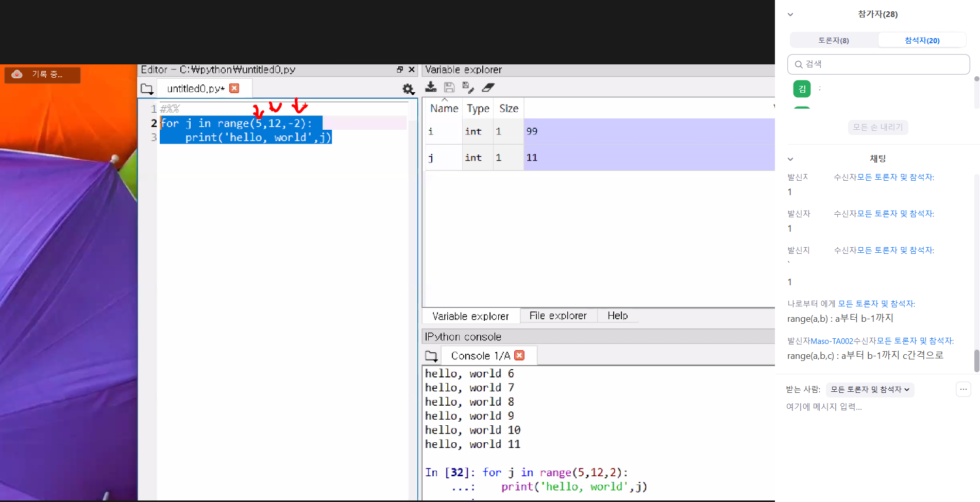Image resolution: width=980 pixels, height=502 pixels.
Task: Select the 참석자(20) attendees tab
Action: [922, 40]
